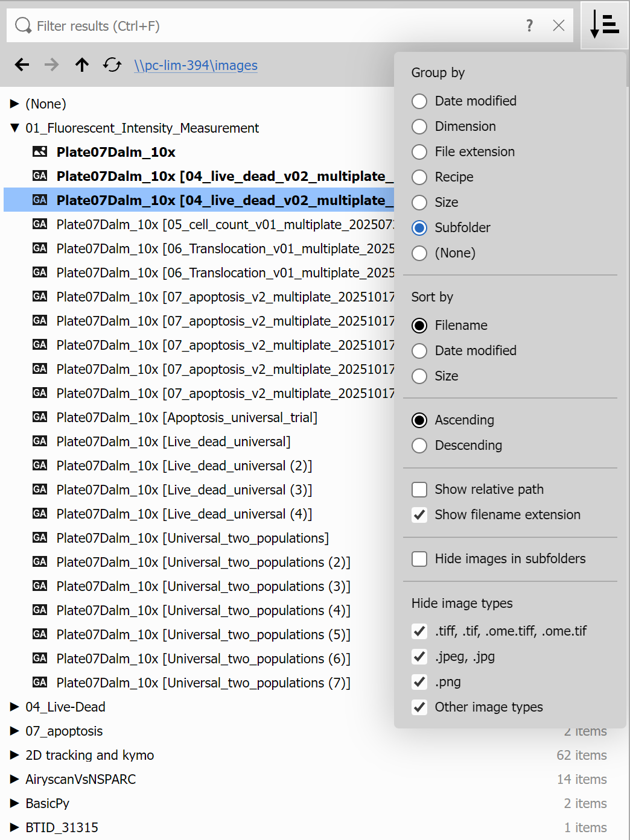Sort by Filename
630x840 pixels.
(450, 325)
